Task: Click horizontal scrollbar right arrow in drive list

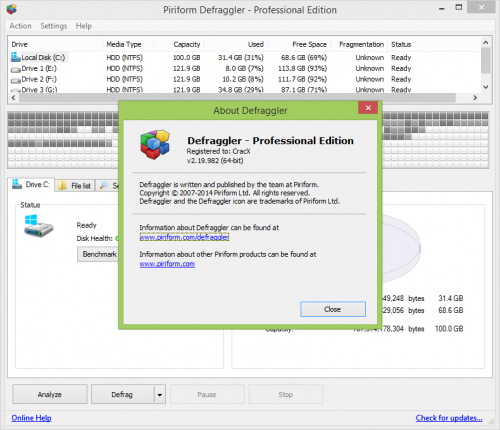Action: (475, 98)
